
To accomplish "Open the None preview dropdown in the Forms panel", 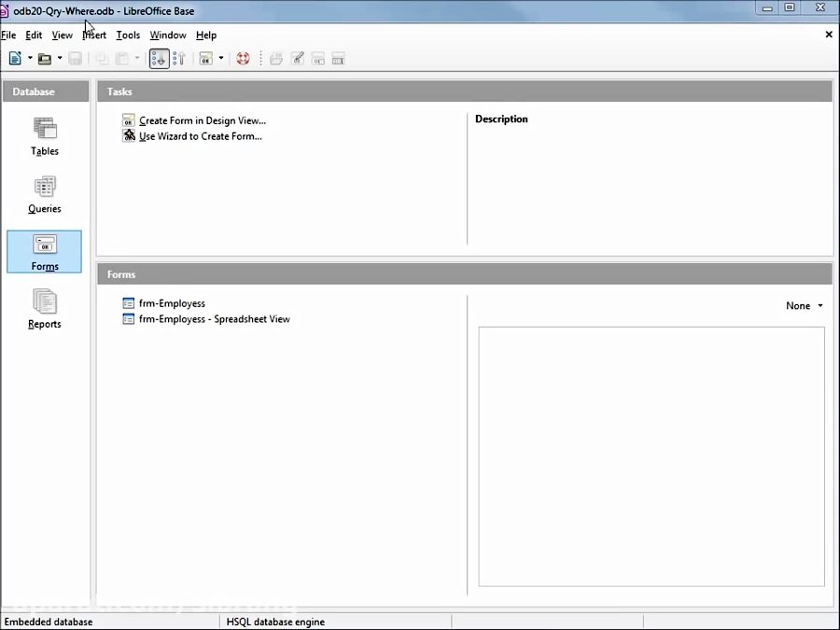I will tap(803, 305).
